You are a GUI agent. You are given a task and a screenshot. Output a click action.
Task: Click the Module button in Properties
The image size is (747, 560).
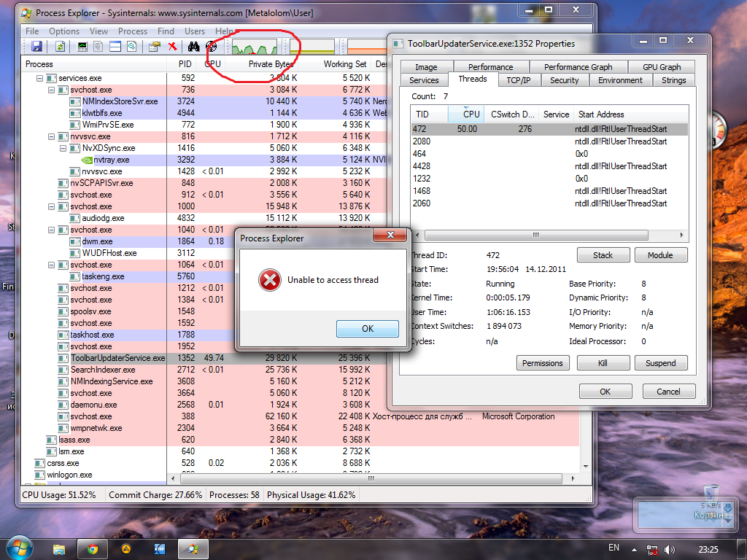(661, 255)
